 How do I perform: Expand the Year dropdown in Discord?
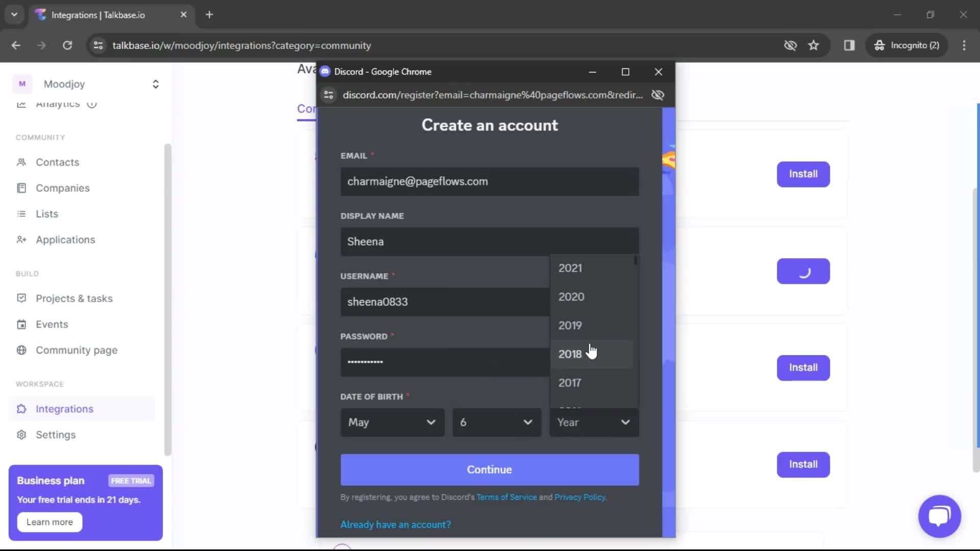click(x=594, y=422)
